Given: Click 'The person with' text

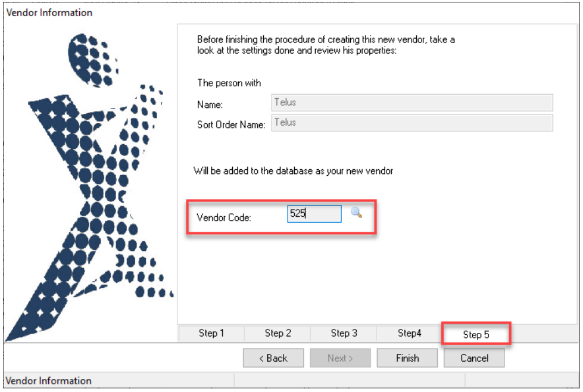Looking at the screenshot, I should (229, 83).
